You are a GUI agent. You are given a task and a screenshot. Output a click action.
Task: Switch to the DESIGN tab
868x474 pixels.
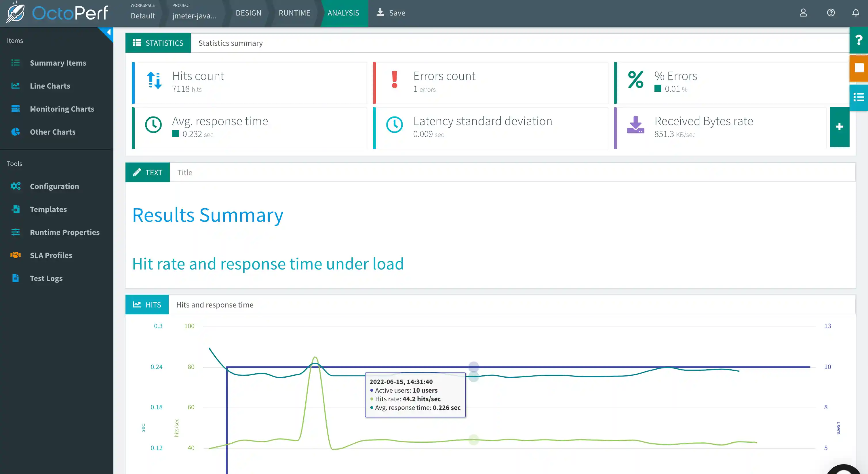(248, 13)
